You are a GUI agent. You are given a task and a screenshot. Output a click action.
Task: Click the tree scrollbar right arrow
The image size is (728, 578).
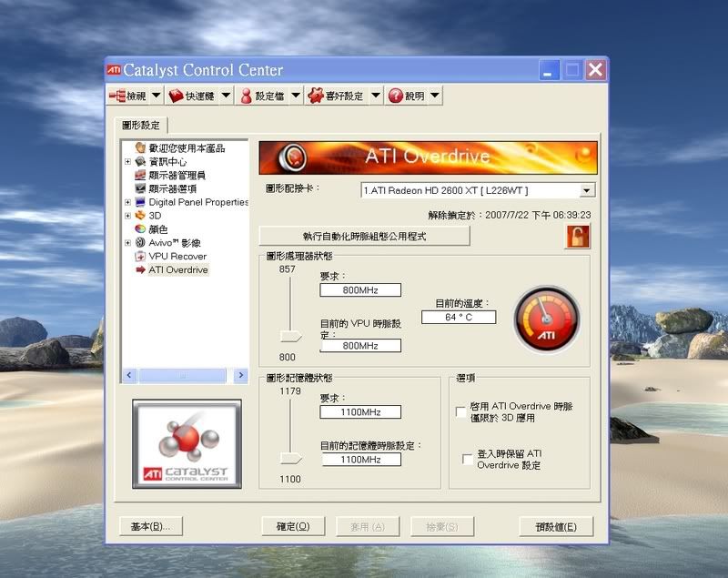pyautogui.click(x=240, y=375)
